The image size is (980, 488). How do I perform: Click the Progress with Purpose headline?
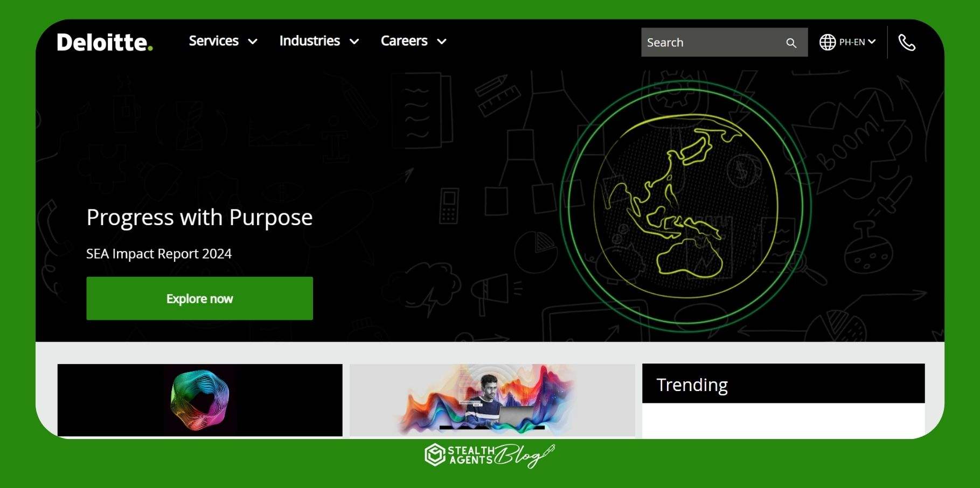199,218
